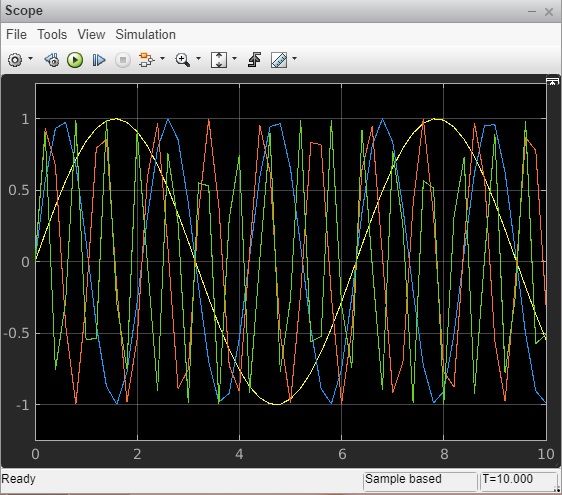Select the Zoom magnifier tool
Viewport: 562px width, 495px height.
183,60
